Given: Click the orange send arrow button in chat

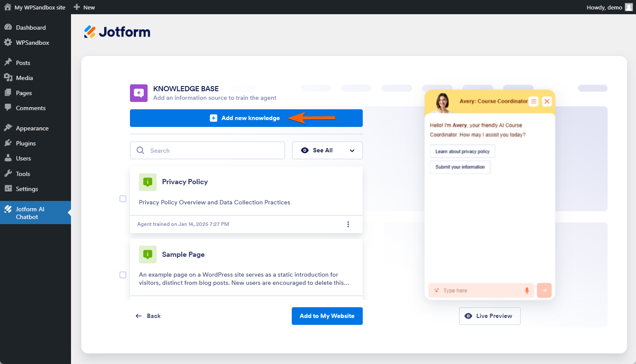Looking at the screenshot, I should (x=544, y=290).
